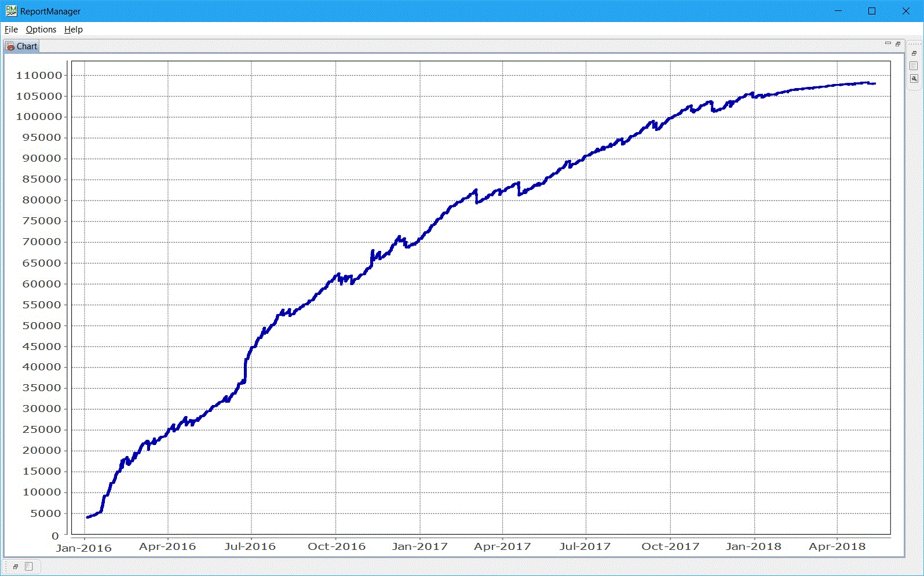The height and width of the screenshot is (576, 924).
Task: Click the Jul-2017 axis label
Action: click(x=585, y=546)
